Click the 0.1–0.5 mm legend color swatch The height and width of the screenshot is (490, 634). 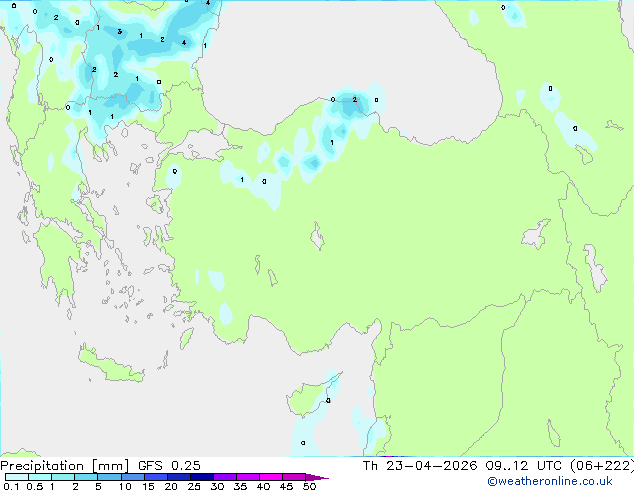pos(17,477)
